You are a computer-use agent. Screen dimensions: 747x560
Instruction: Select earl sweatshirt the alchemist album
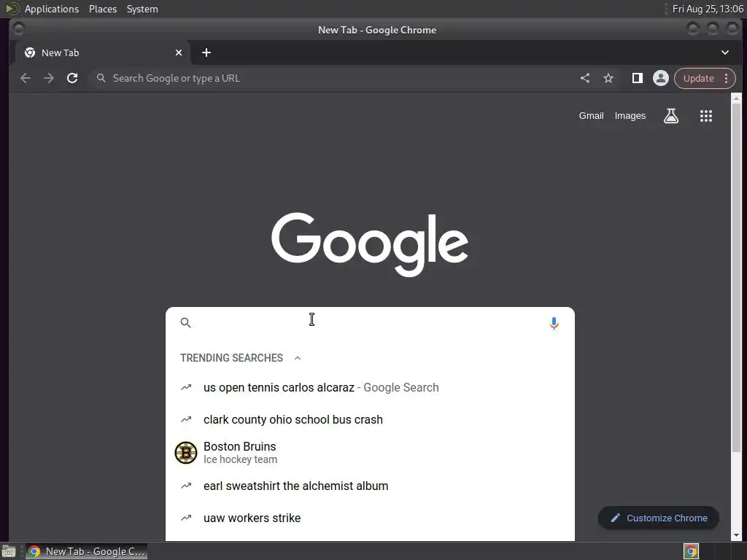(x=370, y=486)
